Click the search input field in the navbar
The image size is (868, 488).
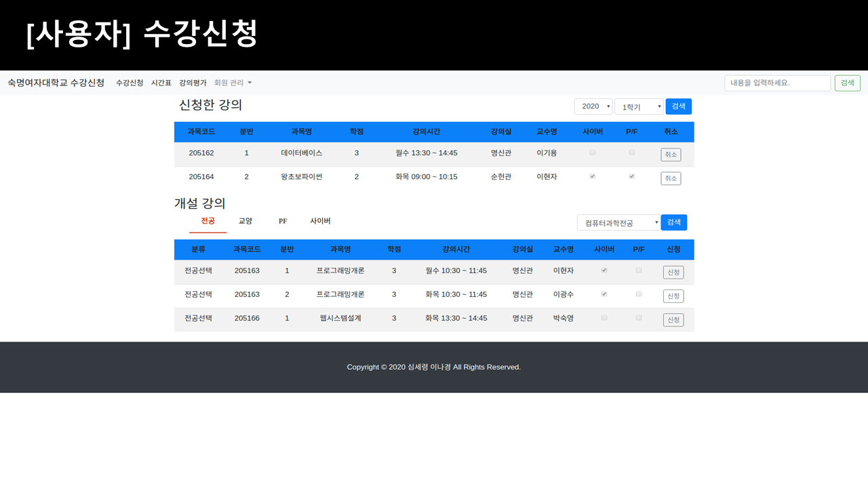pos(777,83)
